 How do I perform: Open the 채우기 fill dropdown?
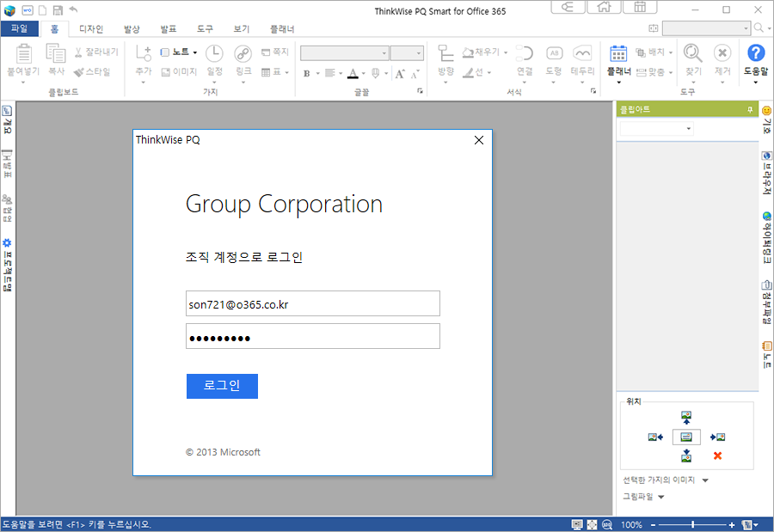[x=506, y=52]
